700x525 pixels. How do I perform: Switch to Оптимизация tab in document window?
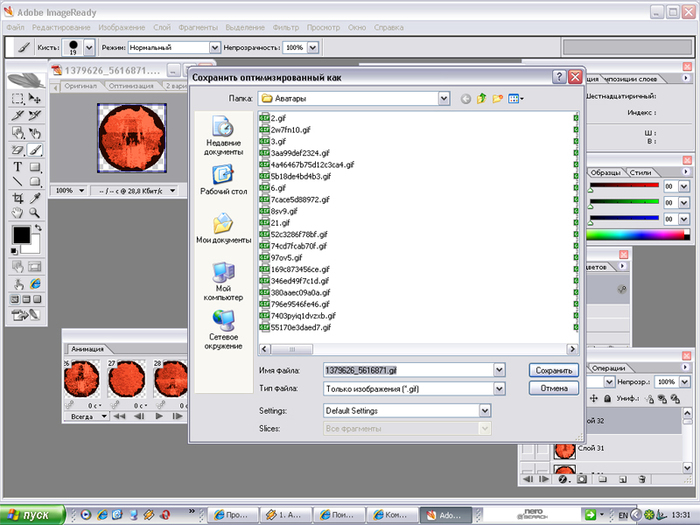pyautogui.click(x=131, y=86)
